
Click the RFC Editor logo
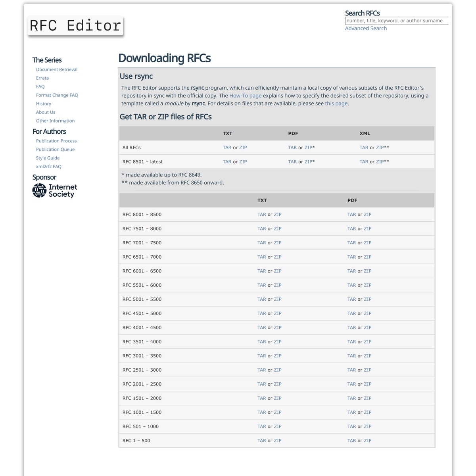[75, 25]
